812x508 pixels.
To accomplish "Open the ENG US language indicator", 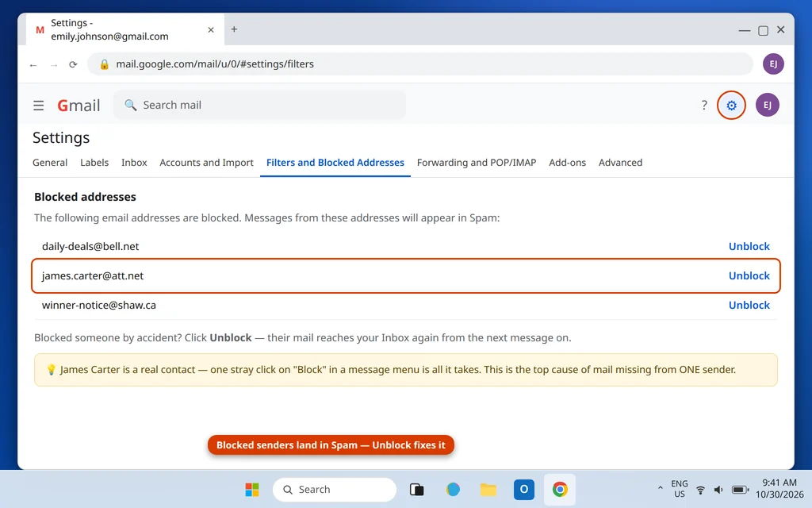I will coord(680,489).
